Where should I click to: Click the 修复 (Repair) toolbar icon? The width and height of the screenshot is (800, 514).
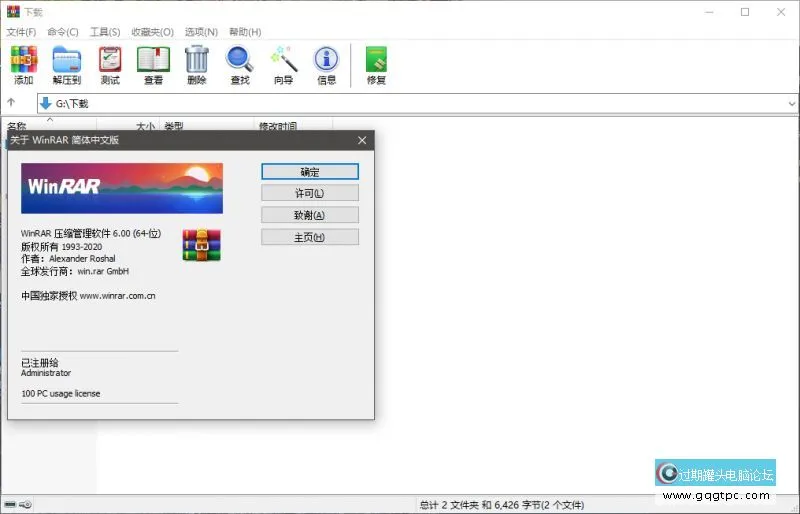(376, 62)
